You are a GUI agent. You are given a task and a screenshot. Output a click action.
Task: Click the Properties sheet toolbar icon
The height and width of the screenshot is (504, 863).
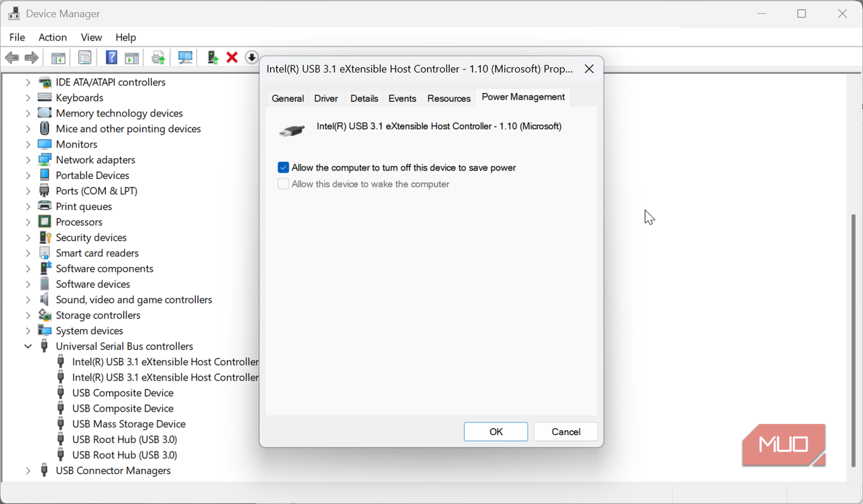point(84,57)
